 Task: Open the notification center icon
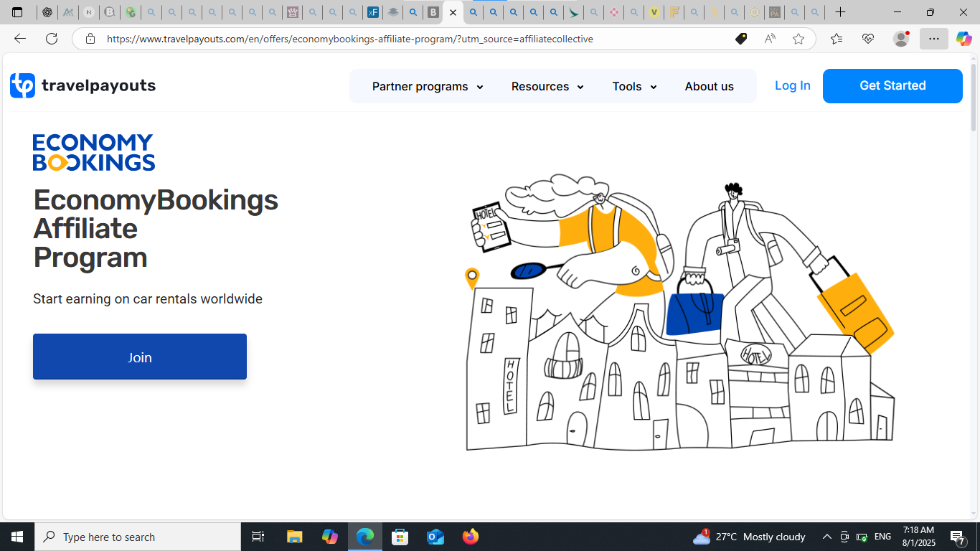(957, 537)
